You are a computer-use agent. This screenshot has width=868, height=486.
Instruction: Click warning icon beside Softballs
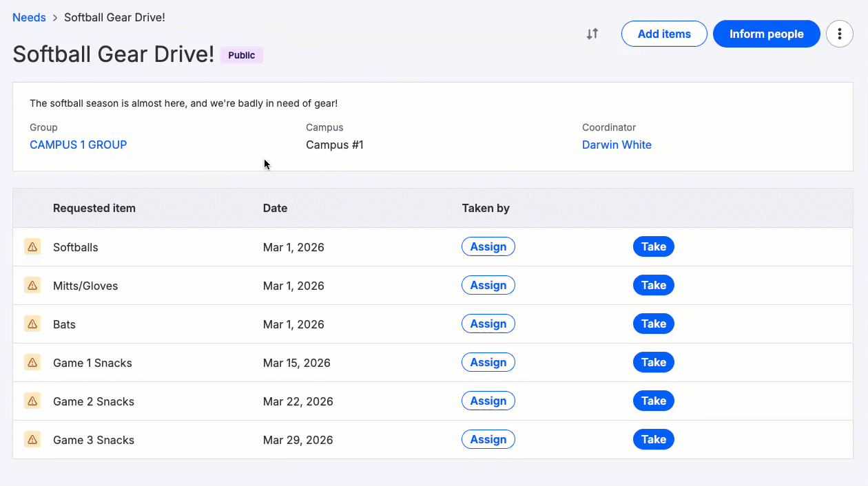(x=32, y=246)
